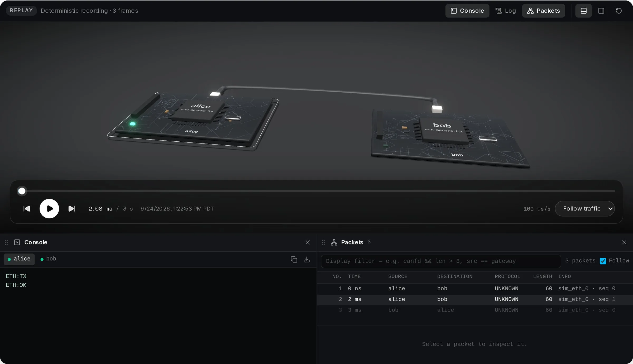
Task: Click the SOURCE column header
Action: point(398,276)
